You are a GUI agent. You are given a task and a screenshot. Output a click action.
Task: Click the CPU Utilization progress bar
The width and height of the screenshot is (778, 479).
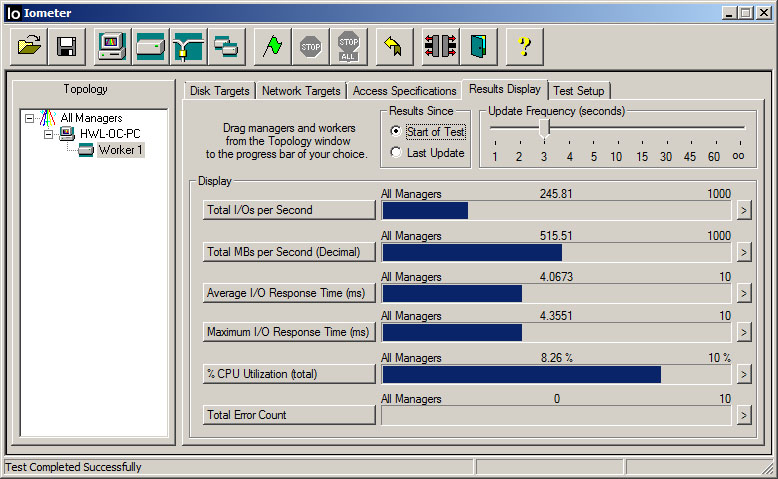point(556,374)
